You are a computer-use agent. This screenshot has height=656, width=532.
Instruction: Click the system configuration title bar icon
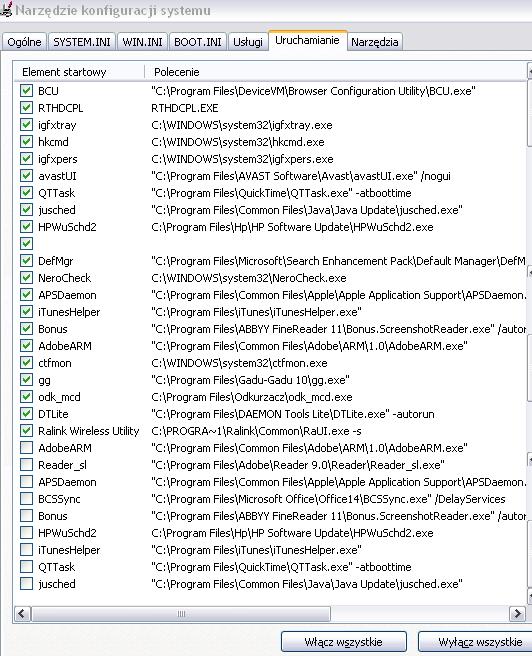5,9
